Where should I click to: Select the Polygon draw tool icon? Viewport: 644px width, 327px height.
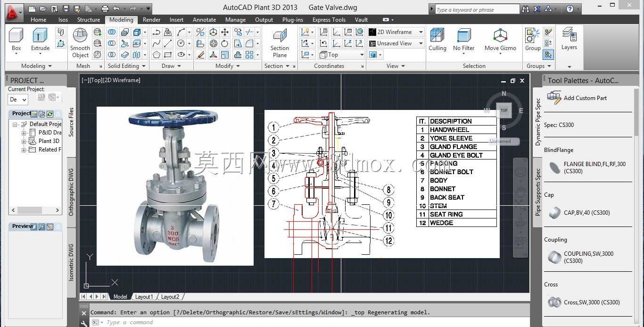point(156,54)
